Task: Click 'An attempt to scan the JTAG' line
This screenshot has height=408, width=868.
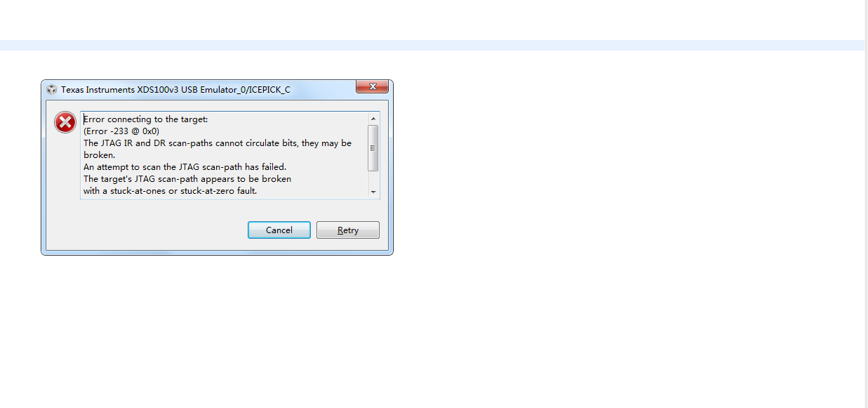Action: coord(185,167)
